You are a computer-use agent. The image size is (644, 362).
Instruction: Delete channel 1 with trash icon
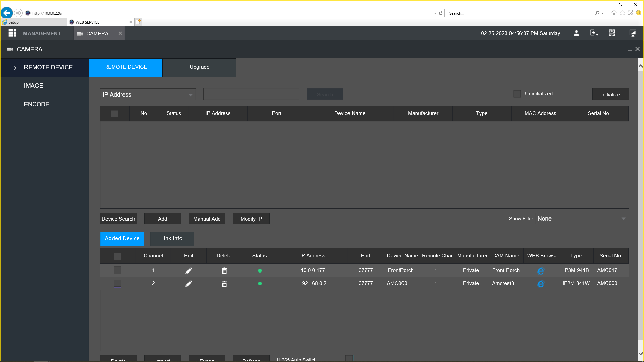pyautogui.click(x=224, y=271)
